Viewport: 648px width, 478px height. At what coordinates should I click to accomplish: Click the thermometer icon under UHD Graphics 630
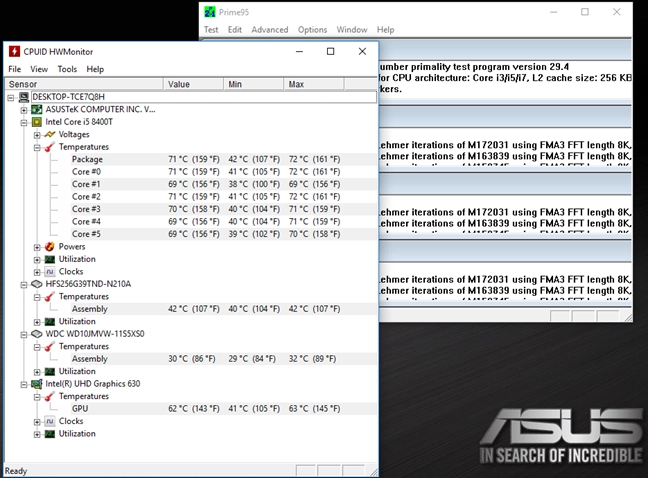[50, 396]
